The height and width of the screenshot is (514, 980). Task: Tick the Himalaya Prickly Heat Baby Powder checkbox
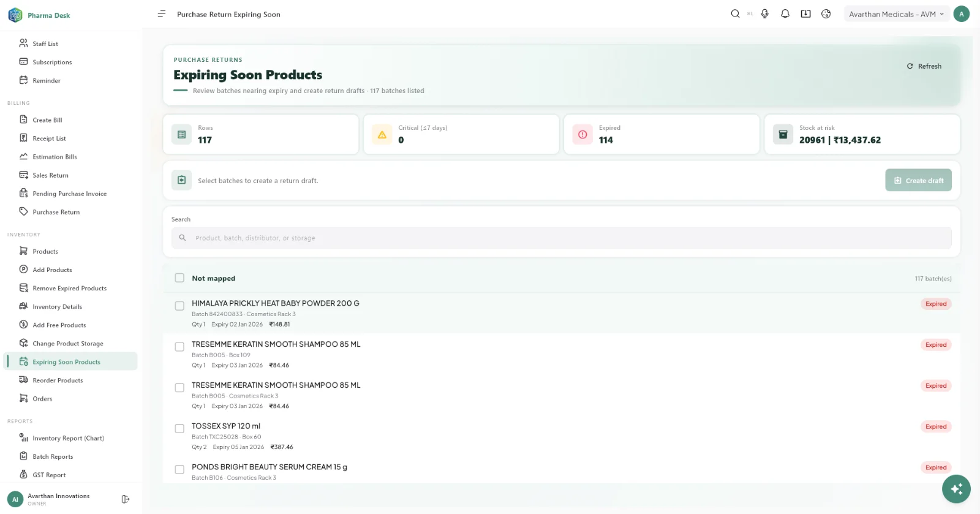point(179,306)
